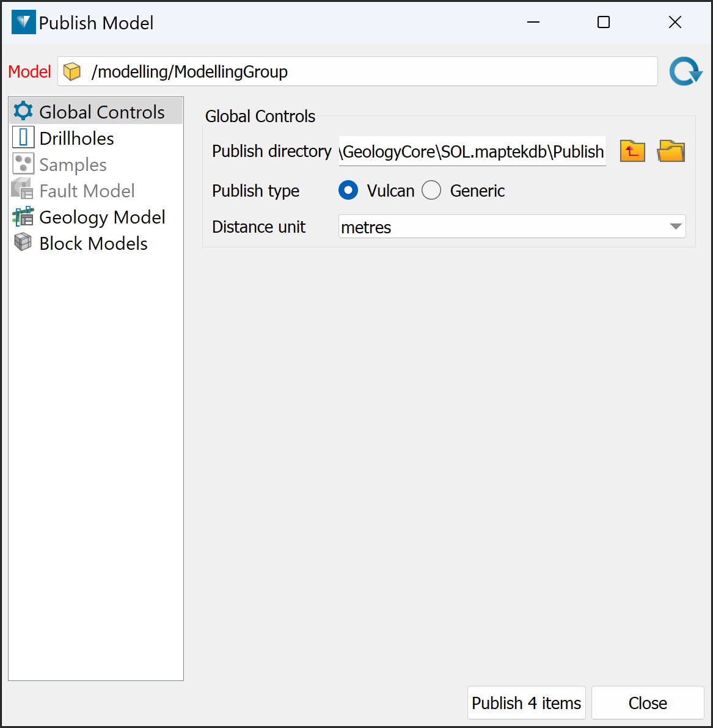Click the browse folder icon
The height and width of the screenshot is (728, 713).
671,151
